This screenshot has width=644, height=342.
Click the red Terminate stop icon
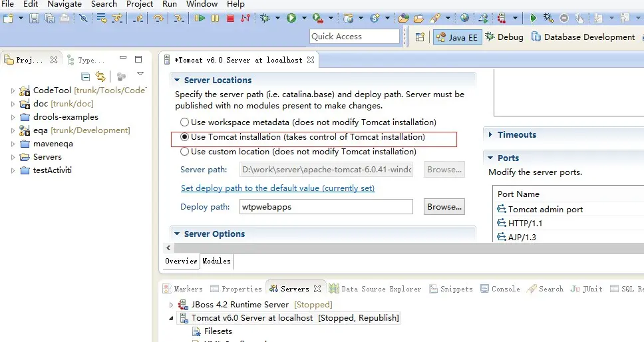[230, 18]
